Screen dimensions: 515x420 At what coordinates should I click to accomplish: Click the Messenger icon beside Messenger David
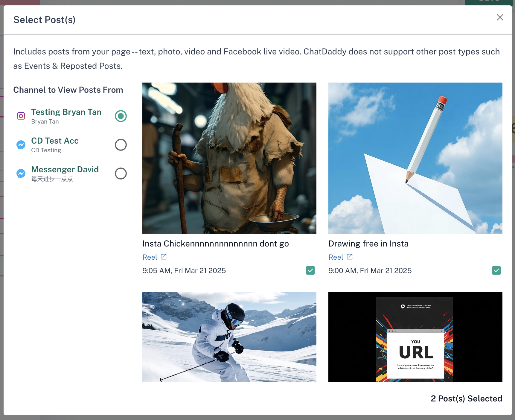pyautogui.click(x=21, y=174)
